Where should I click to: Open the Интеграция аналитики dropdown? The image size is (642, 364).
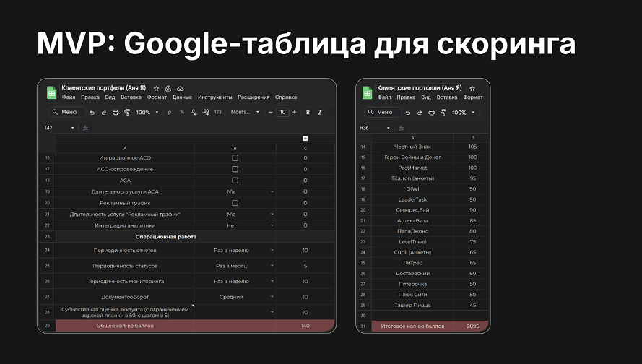pos(272,225)
